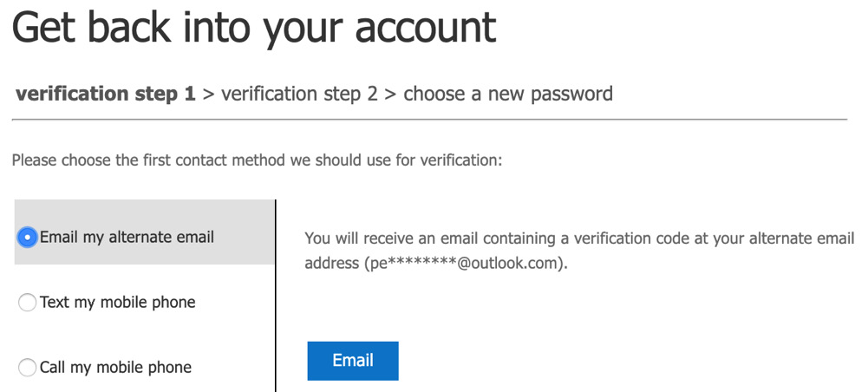
Task: Click the "Please choose the first contact method" text
Action: click(x=257, y=160)
